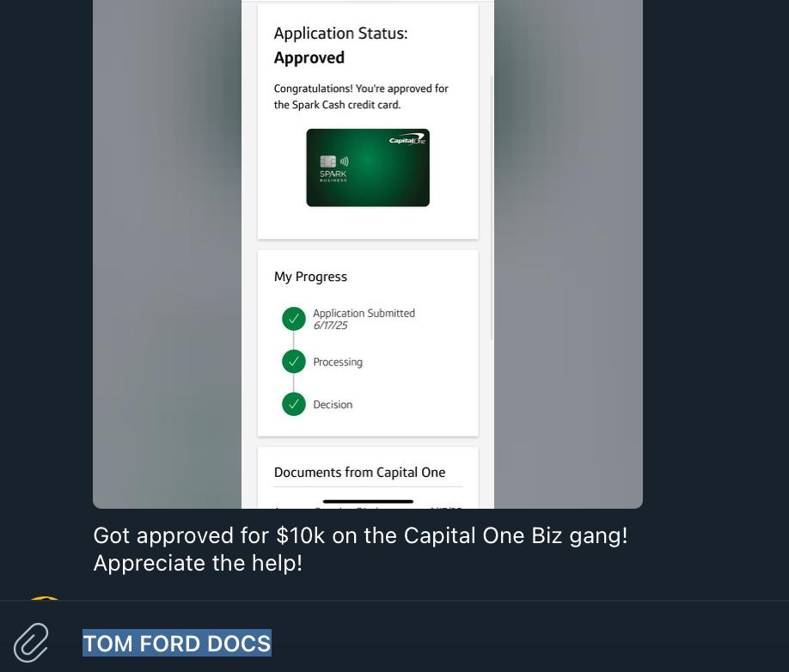The width and height of the screenshot is (789, 672).
Task: Click the 6/17/25 submission date
Action: click(330, 326)
